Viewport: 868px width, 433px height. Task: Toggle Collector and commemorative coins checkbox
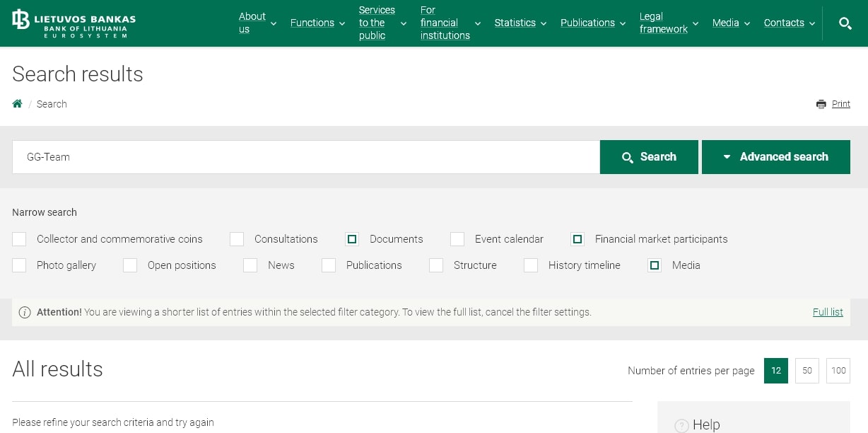click(x=19, y=239)
